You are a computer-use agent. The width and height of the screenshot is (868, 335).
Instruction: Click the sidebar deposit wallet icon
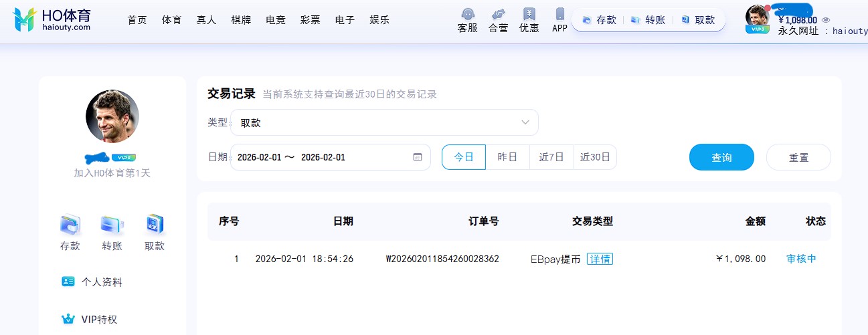coord(70,225)
